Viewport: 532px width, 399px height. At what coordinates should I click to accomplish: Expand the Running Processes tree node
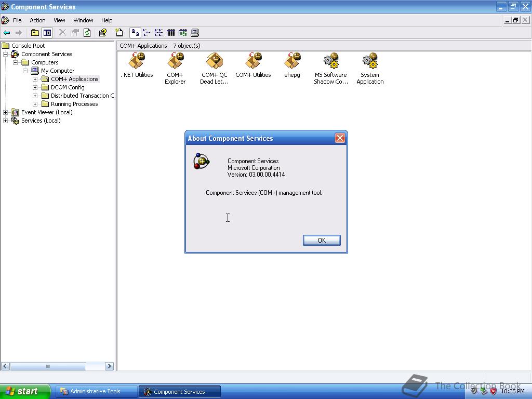35,104
